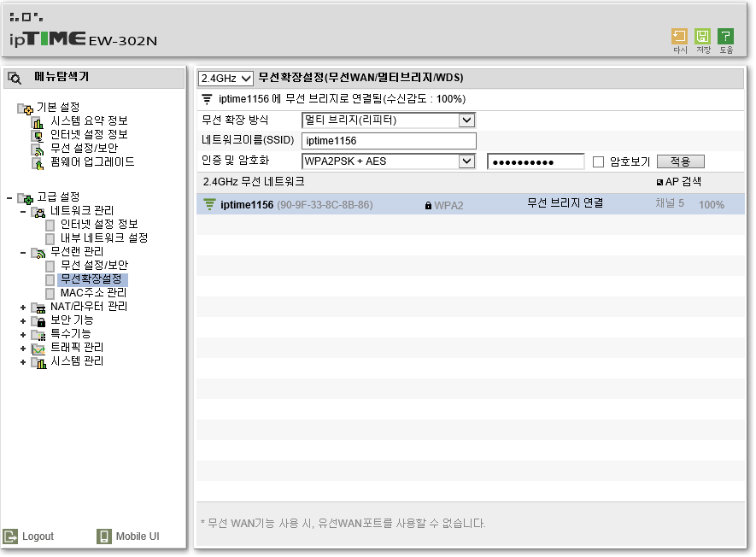Toggle the 암호보기 checkbox
Screen dimensions: 756x557
coord(598,162)
